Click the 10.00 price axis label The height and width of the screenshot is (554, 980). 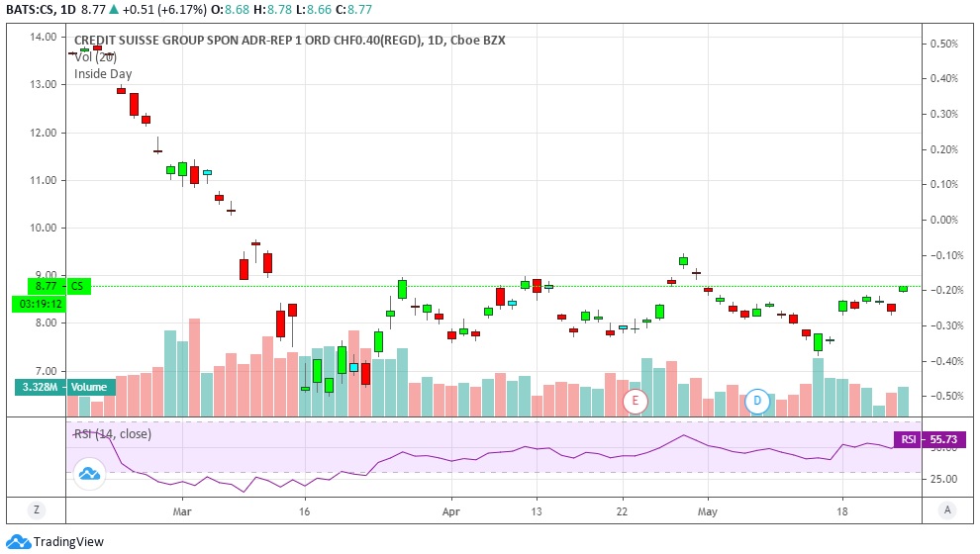click(44, 228)
